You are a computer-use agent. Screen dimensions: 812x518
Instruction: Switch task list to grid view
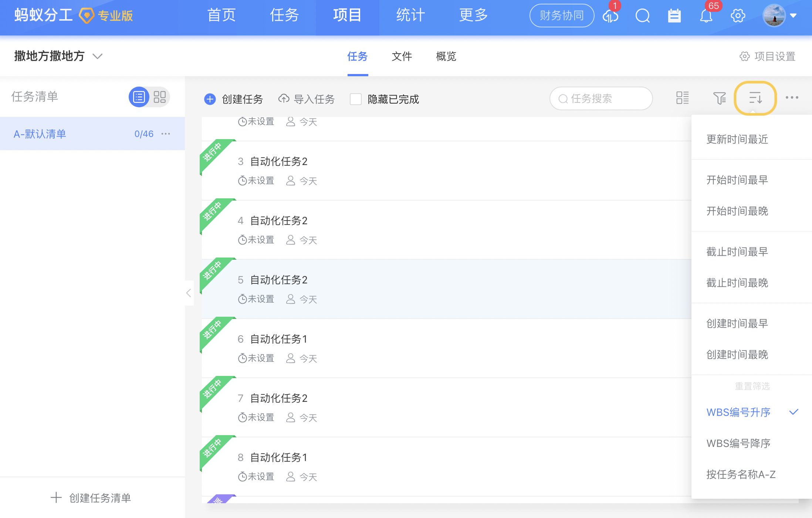(160, 97)
